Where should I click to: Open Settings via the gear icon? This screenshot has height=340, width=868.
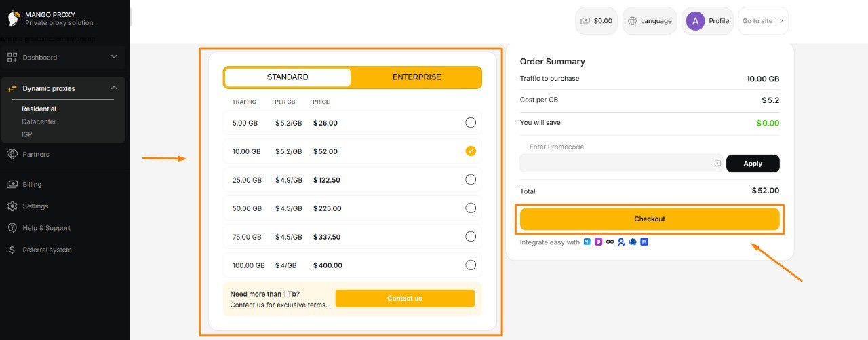(x=12, y=206)
